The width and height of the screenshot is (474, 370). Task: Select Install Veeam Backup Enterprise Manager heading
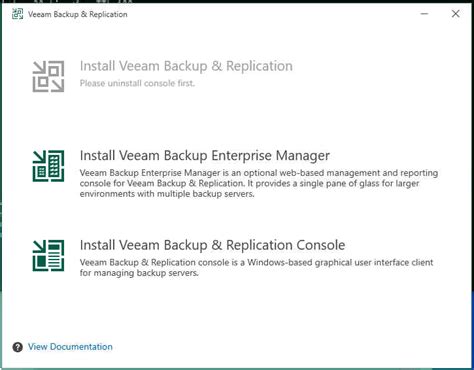(205, 156)
